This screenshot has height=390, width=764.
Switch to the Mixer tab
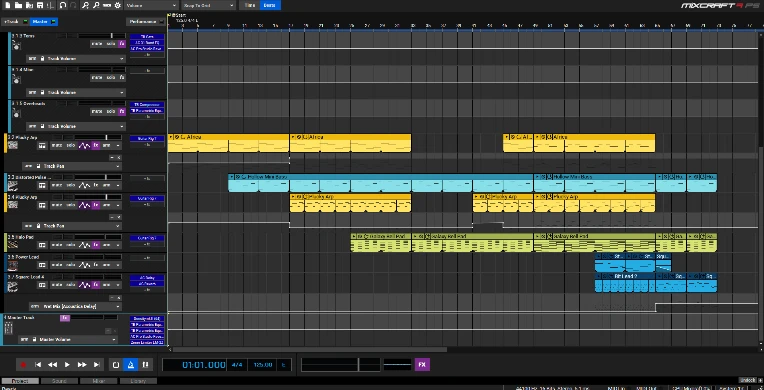[x=98, y=381]
